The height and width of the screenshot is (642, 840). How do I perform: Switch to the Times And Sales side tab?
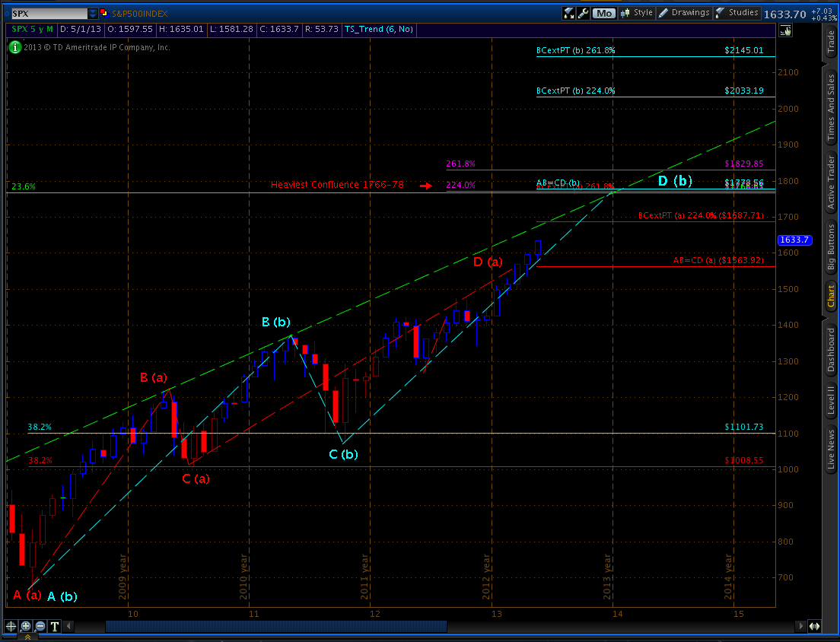pyautogui.click(x=831, y=107)
